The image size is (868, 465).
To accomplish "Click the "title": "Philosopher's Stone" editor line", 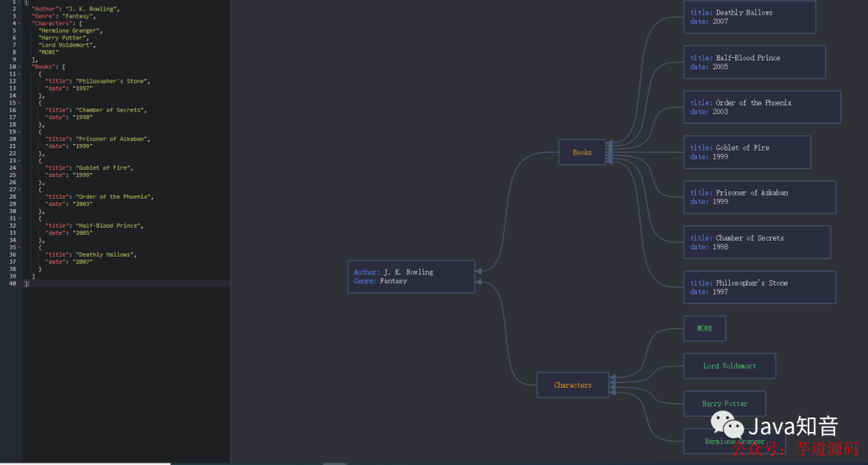I will click(97, 81).
